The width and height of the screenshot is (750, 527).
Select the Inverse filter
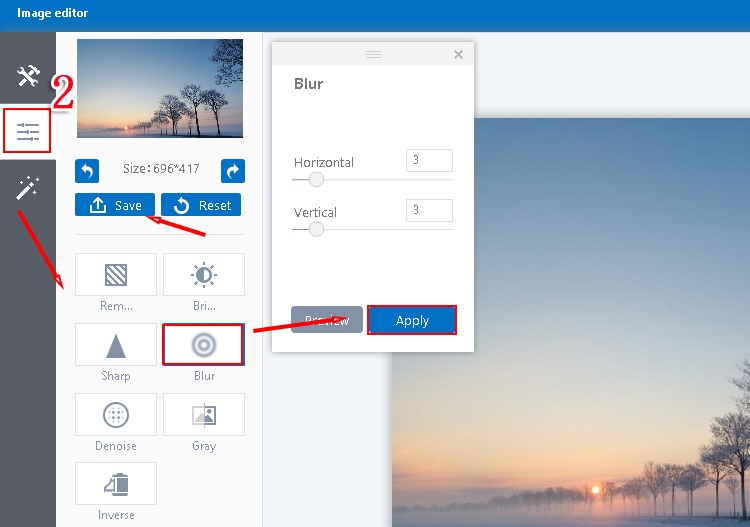tap(116, 483)
